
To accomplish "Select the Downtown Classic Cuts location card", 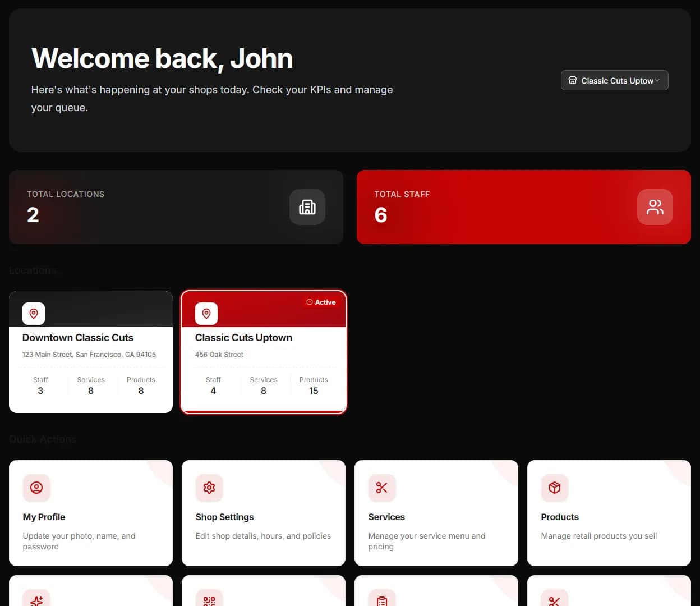I will (x=90, y=351).
